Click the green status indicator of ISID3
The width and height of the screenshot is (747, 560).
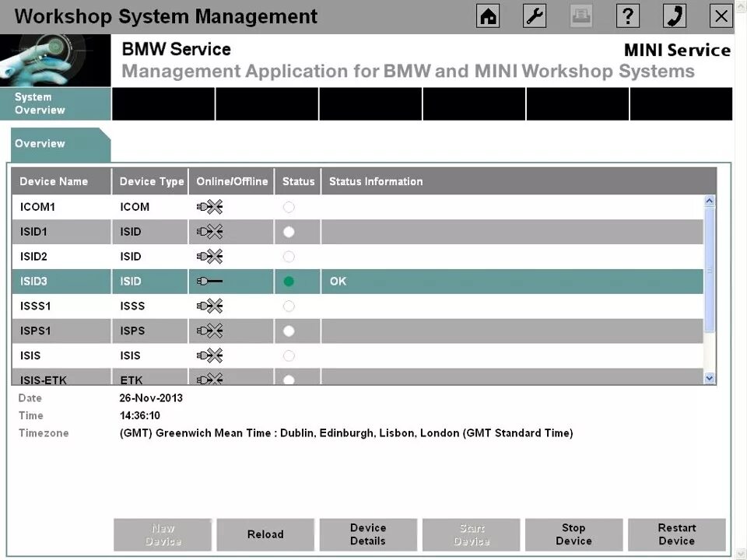pos(289,282)
